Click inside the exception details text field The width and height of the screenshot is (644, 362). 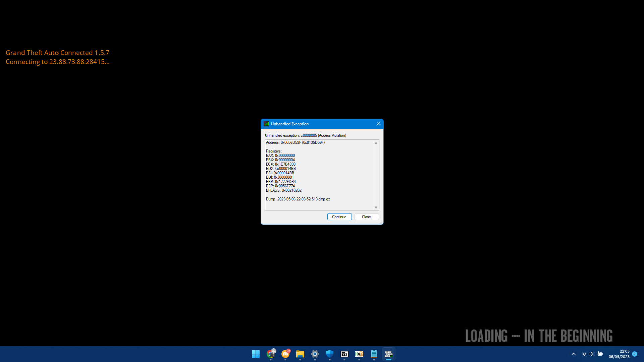coord(319,175)
